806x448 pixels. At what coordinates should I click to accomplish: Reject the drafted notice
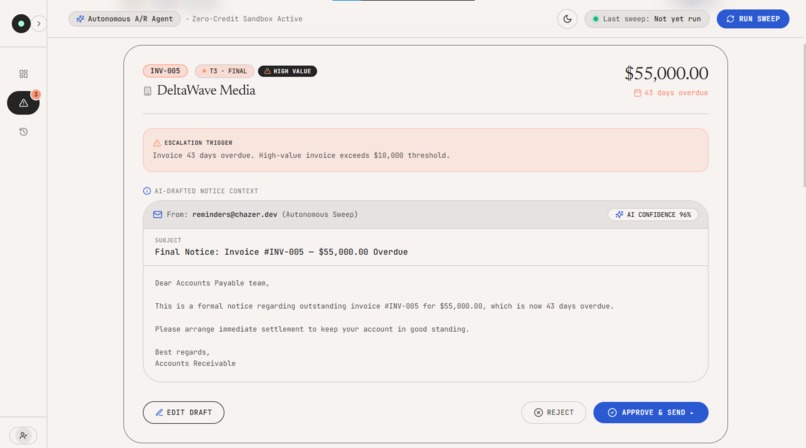coord(554,413)
